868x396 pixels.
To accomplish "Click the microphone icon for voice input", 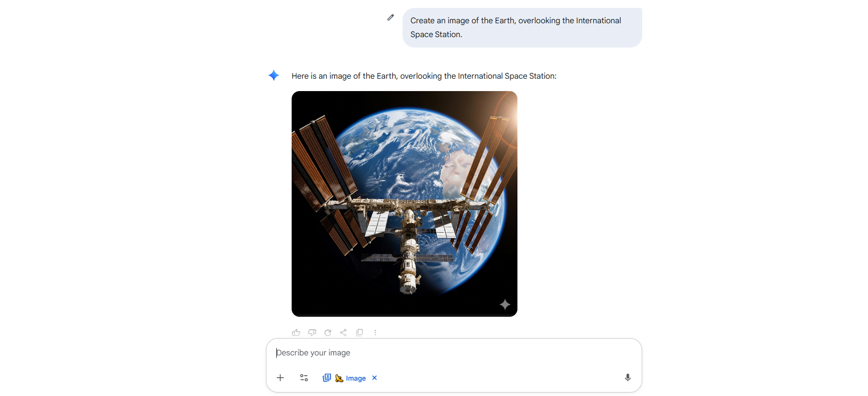I will point(627,378).
